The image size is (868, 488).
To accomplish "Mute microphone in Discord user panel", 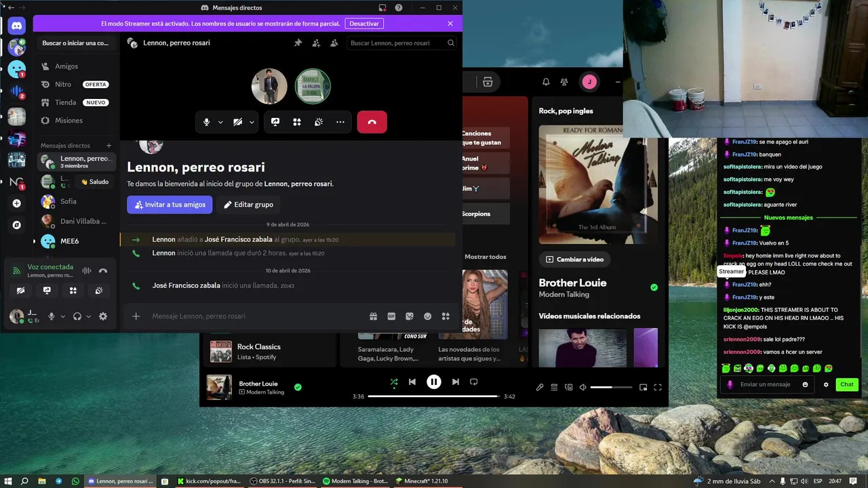I will coord(52,317).
